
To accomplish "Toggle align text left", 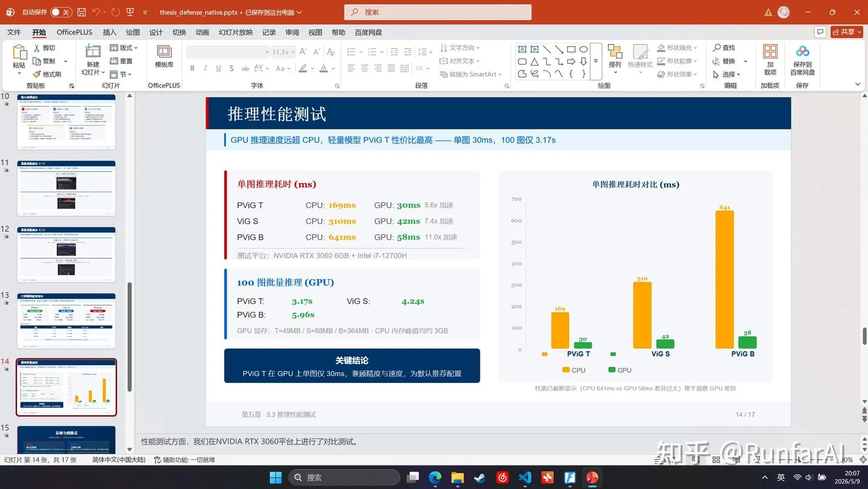I will coord(351,68).
